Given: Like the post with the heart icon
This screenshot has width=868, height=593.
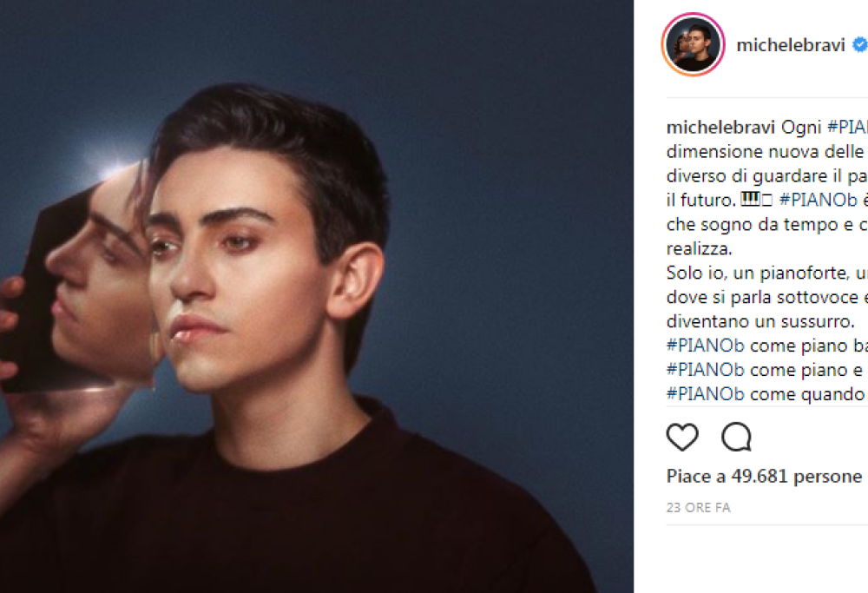Looking at the screenshot, I should (682, 437).
